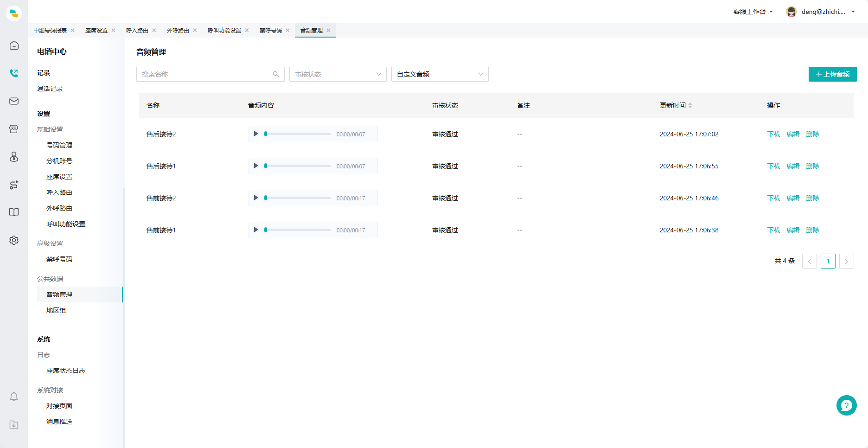Open 地区组 in sidebar
The image size is (868, 448).
click(x=56, y=310)
